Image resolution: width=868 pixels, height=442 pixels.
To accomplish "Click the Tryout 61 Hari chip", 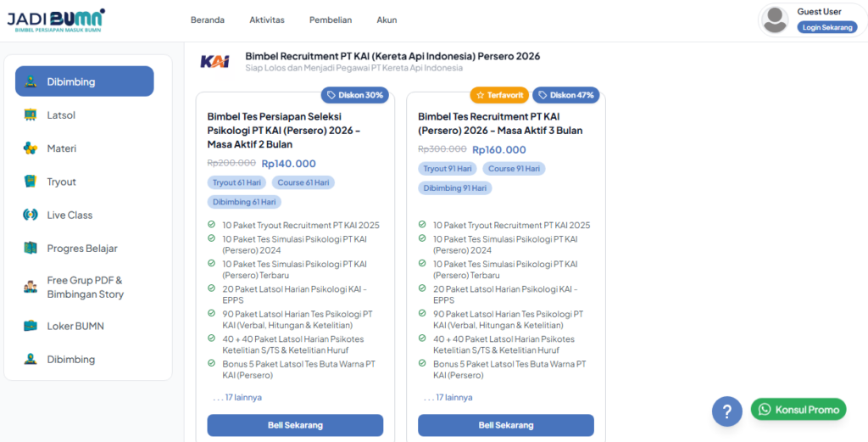I will [236, 182].
